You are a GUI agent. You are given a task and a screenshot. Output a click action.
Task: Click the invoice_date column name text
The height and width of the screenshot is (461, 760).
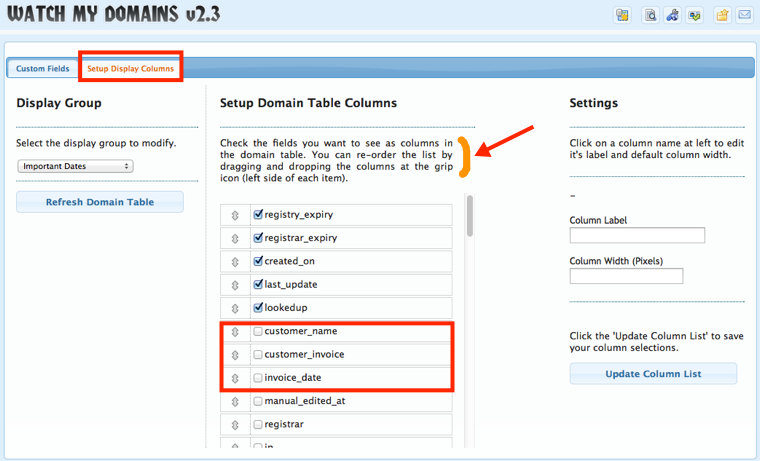pos(293,378)
